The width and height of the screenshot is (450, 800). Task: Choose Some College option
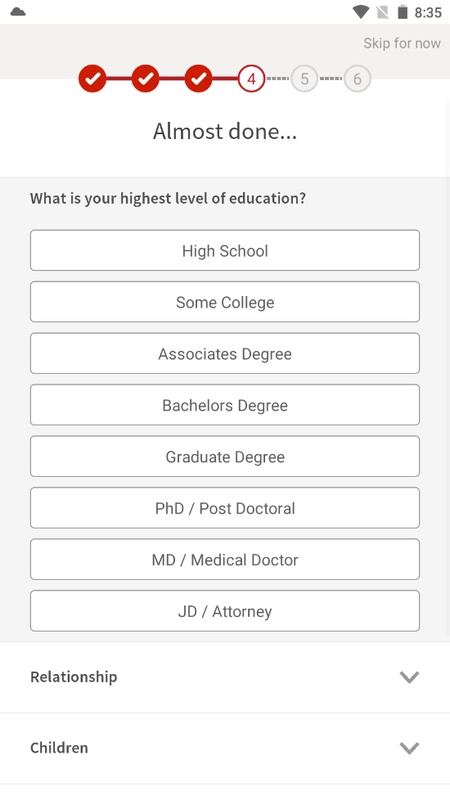tap(225, 302)
